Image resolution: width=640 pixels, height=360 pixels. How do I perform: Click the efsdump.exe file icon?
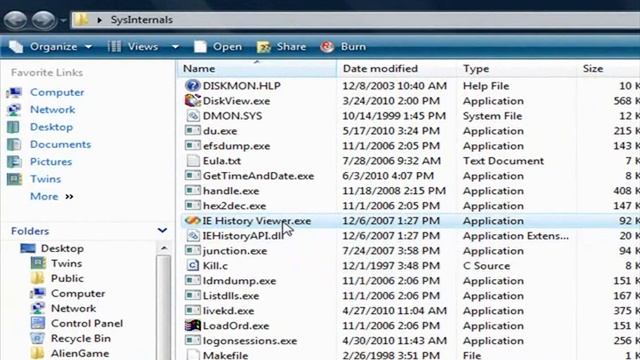192,146
